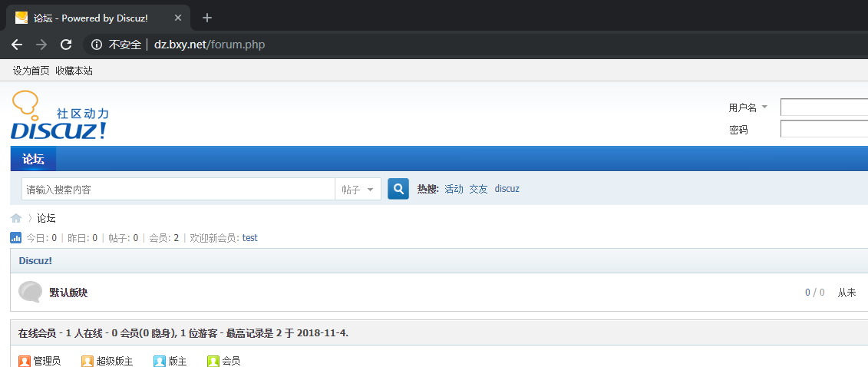Open the 论坛 navigation menu item

[x=33, y=160]
